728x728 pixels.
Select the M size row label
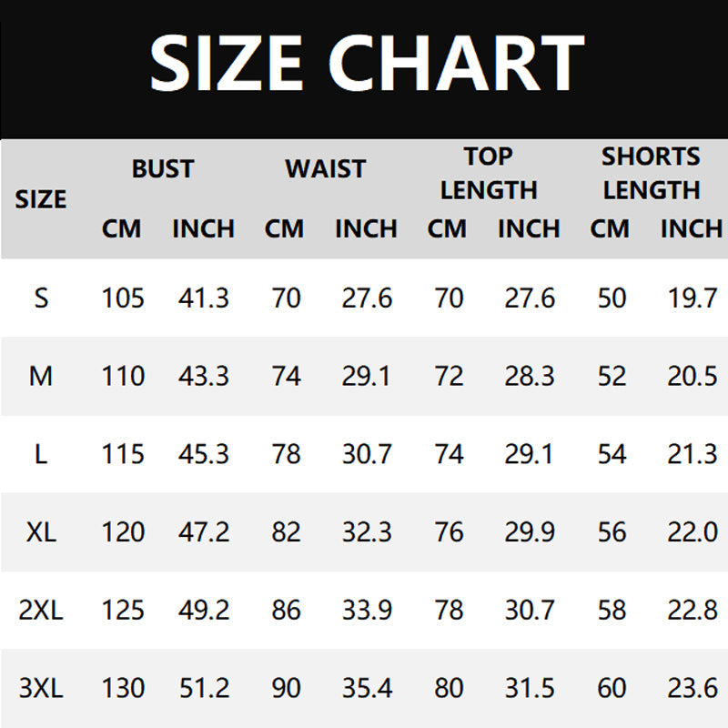(41, 376)
